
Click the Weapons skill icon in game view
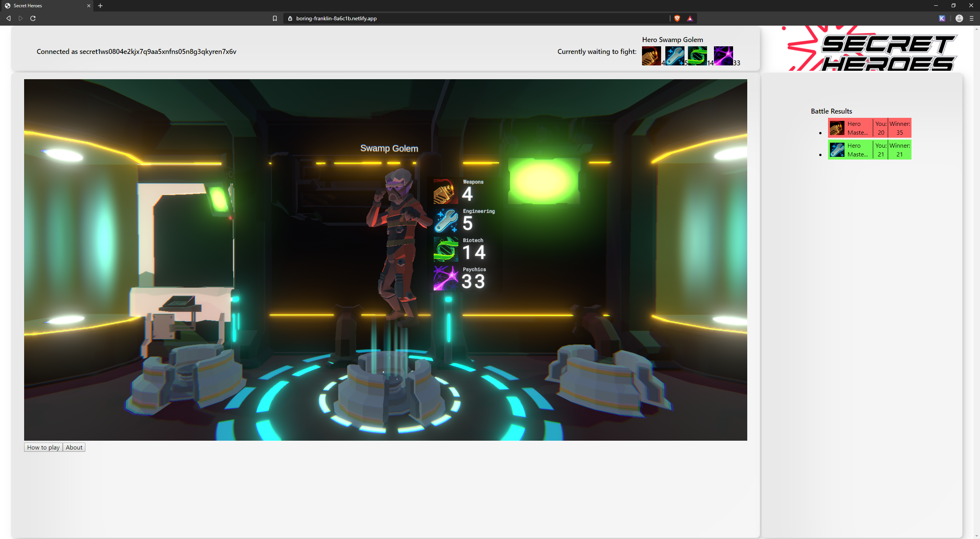(446, 191)
